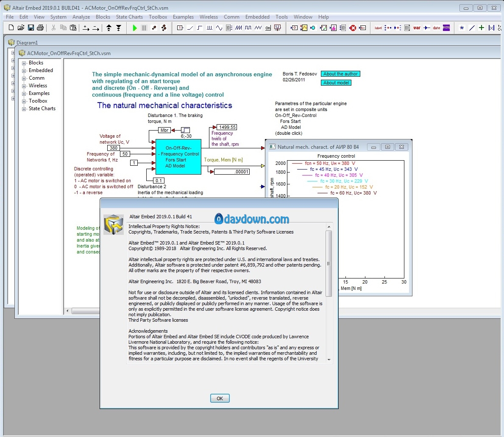Click the add connector (plus arrow) icon
The height and width of the screenshot is (437, 504).
click(x=86, y=28)
